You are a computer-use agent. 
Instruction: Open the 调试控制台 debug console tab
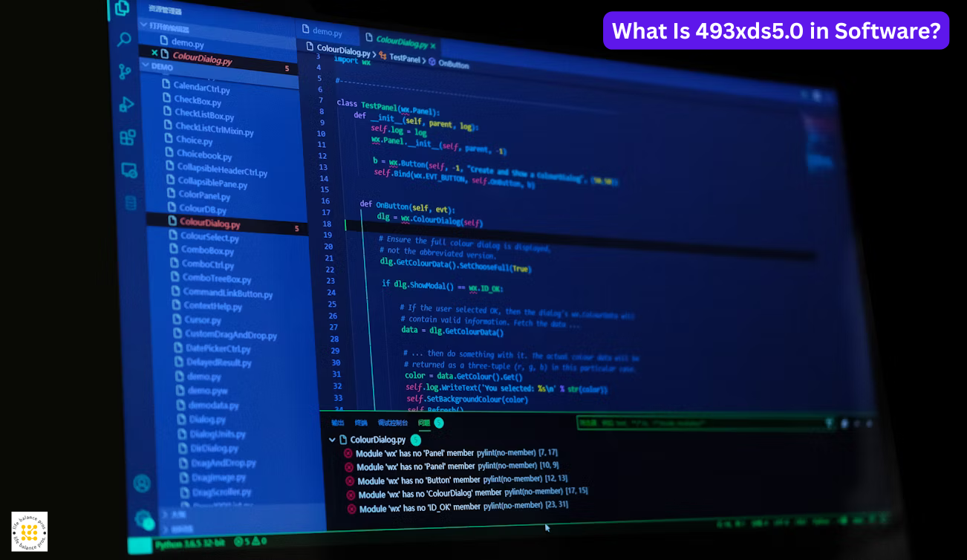[x=392, y=423]
